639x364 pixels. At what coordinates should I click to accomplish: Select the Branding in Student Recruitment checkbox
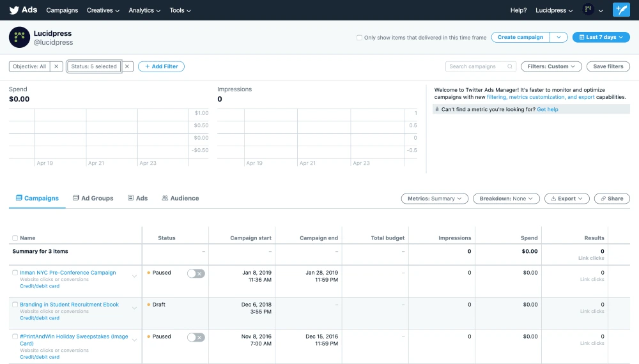click(15, 305)
